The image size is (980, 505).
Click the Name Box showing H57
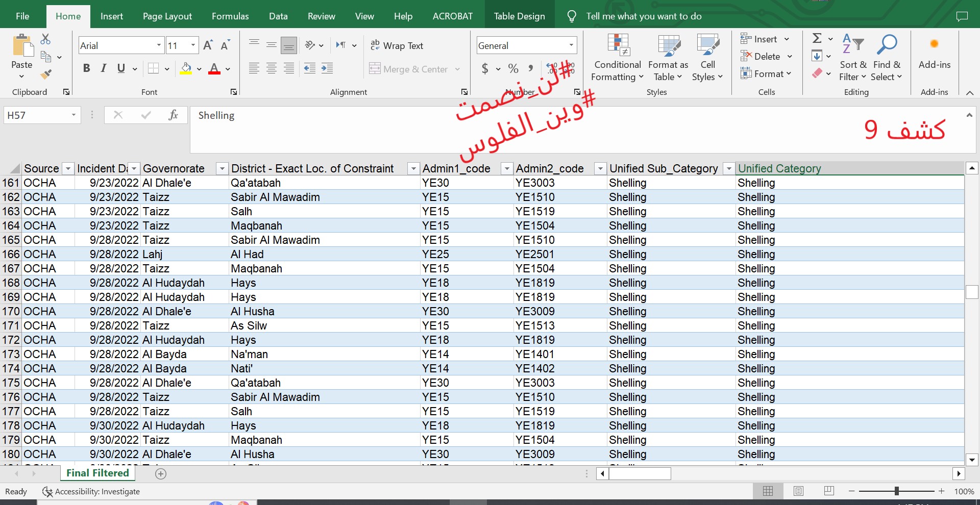(x=36, y=115)
